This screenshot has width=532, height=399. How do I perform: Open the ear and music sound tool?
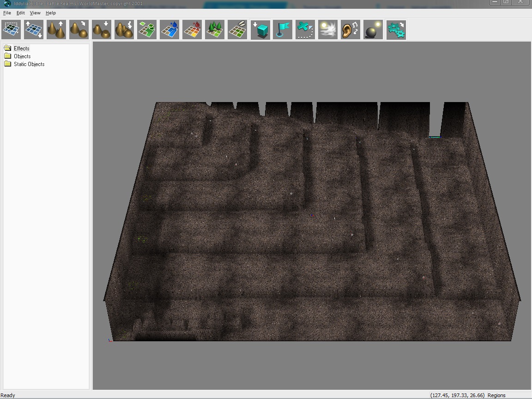click(351, 30)
